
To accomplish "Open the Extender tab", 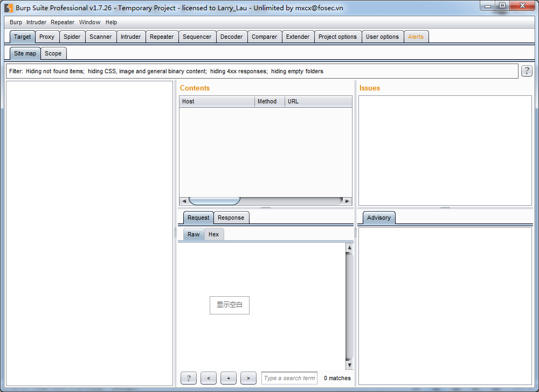I will pos(298,37).
